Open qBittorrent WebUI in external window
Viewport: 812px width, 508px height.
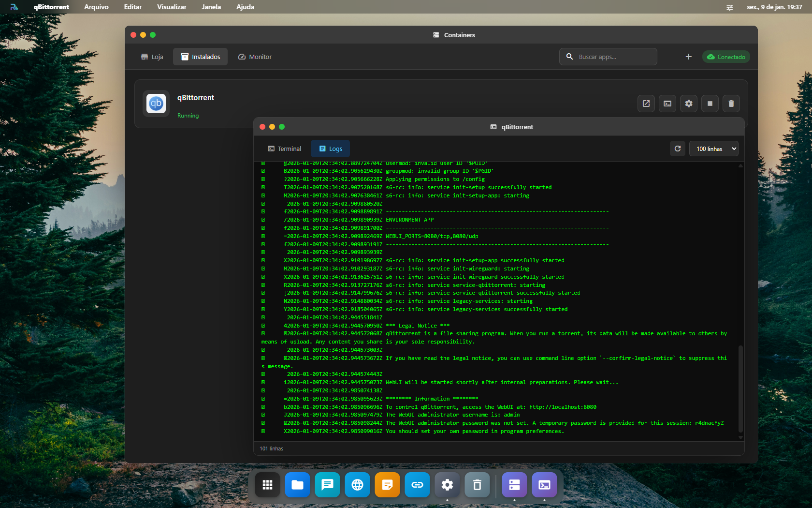(x=646, y=104)
